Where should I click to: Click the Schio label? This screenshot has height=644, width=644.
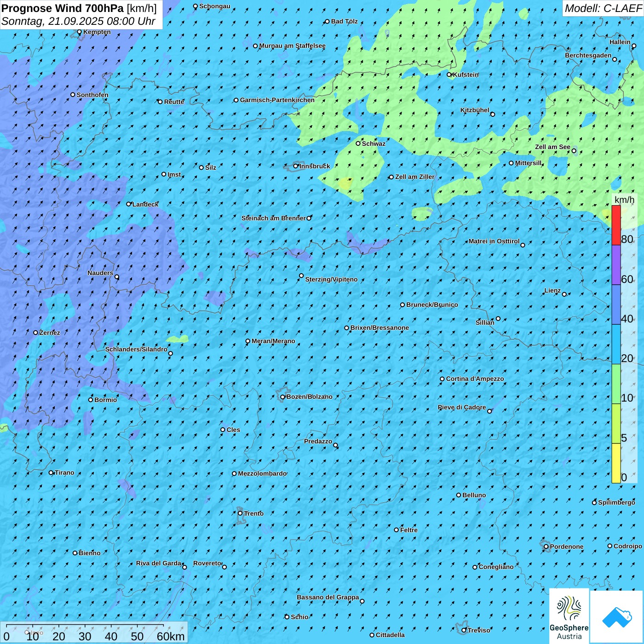click(299, 617)
